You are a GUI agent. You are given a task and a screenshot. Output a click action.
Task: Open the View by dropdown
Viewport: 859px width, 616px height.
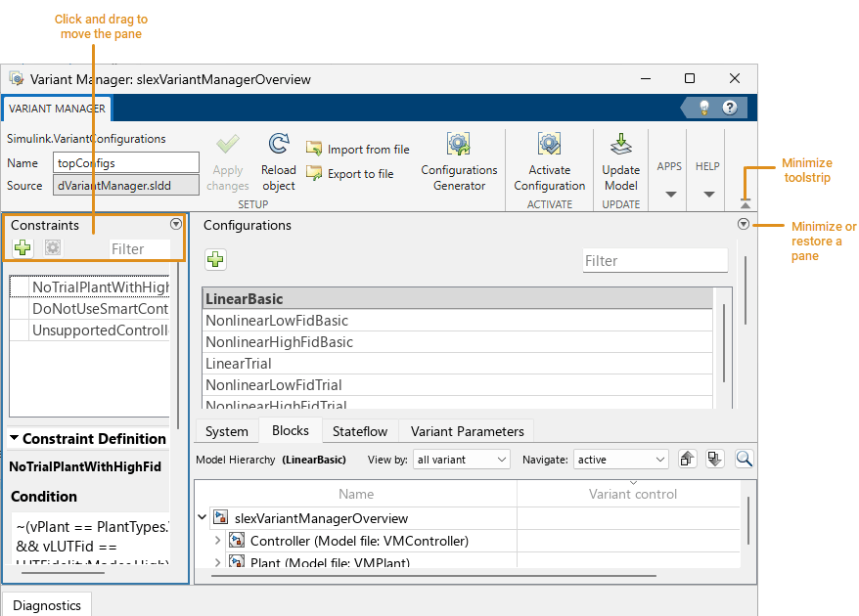(x=461, y=460)
